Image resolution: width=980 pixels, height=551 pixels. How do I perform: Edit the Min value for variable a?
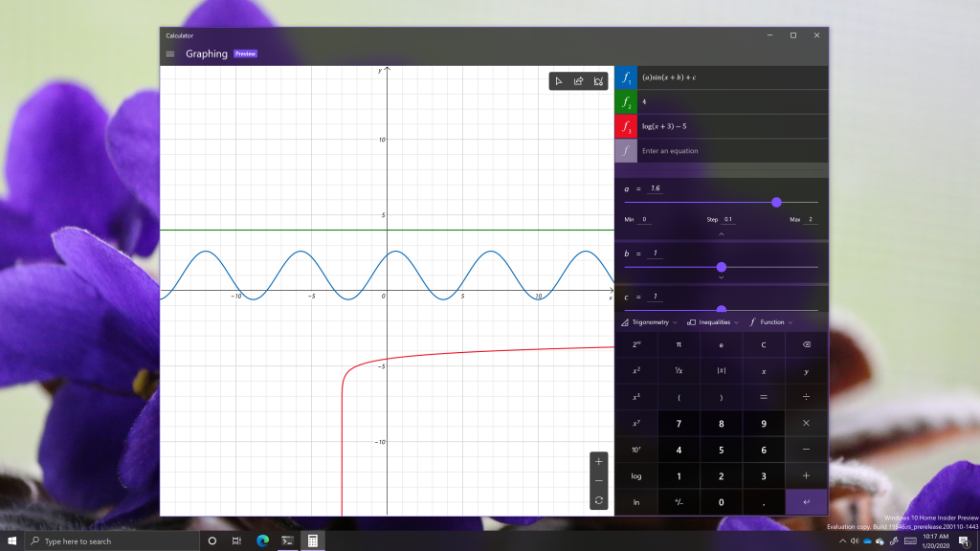pyautogui.click(x=645, y=219)
